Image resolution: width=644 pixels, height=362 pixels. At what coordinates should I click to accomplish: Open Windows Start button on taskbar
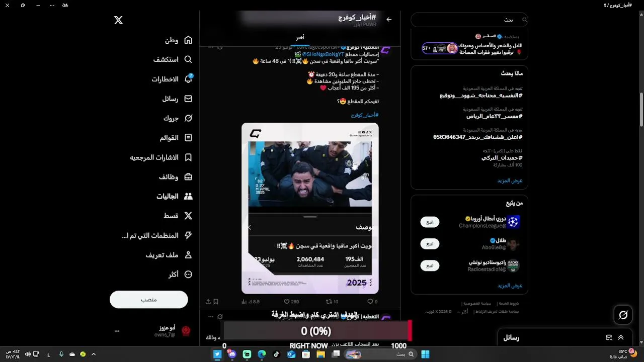coord(425,354)
